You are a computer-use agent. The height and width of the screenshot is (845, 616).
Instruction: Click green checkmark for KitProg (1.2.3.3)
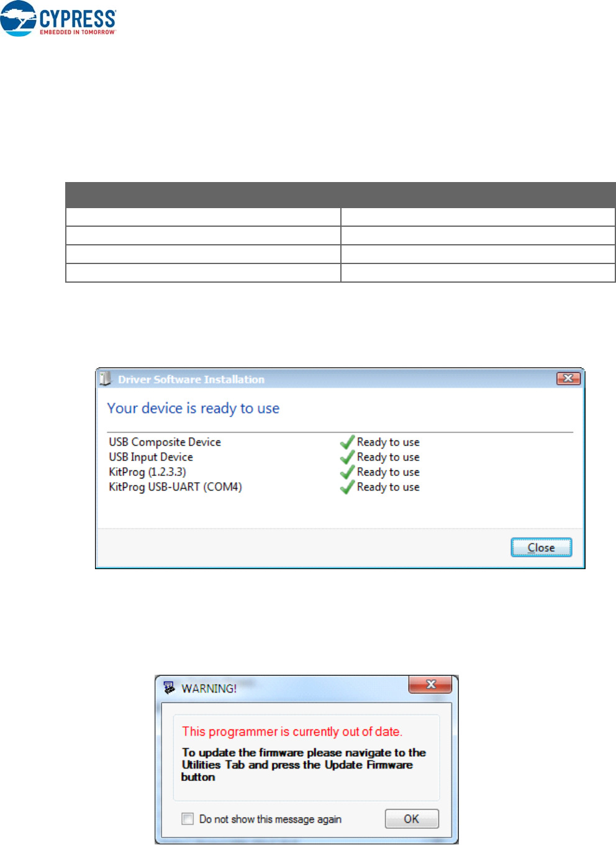click(x=347, y=472)
